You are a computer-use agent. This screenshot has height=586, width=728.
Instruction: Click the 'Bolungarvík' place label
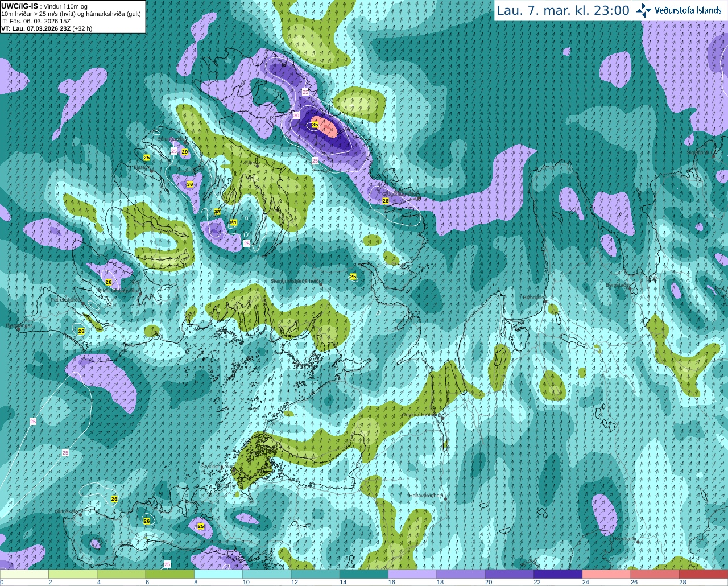tap(169, 138)
